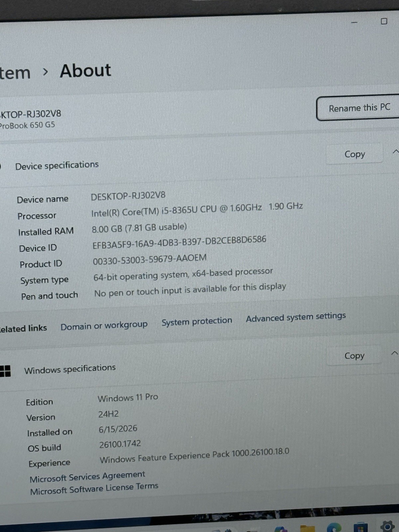Select the 24H2 version value

[x=108, y=414]
